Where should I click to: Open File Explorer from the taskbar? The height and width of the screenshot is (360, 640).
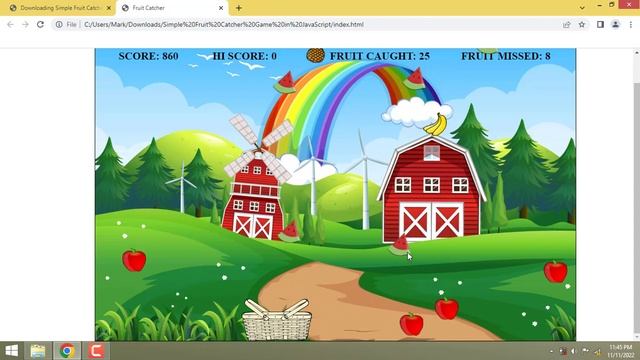(x=38, y=351)
